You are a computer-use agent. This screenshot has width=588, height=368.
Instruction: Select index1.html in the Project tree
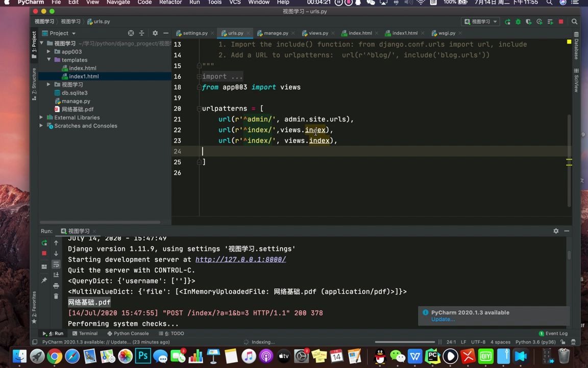(x=84, y=76)
